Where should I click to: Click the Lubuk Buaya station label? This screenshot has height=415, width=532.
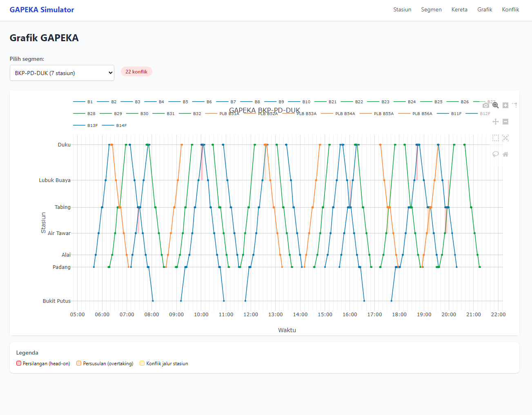[x=55, y=180]
